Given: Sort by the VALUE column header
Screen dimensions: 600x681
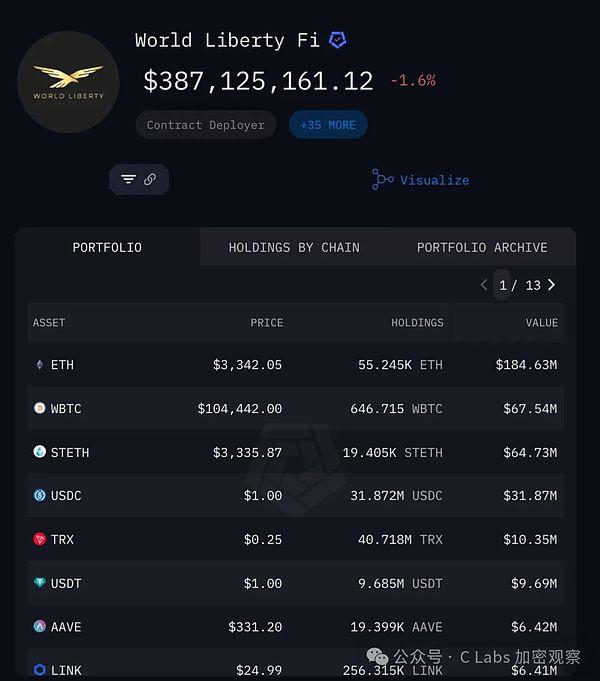Looking at the screenshot, I should pos(541,322).
